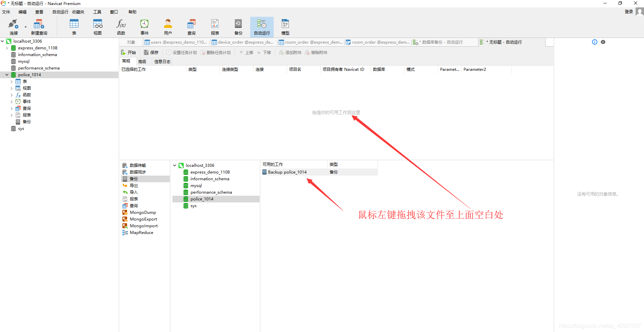Open the 事件 (Event) toolbar icon

click(x=145, y=27)
